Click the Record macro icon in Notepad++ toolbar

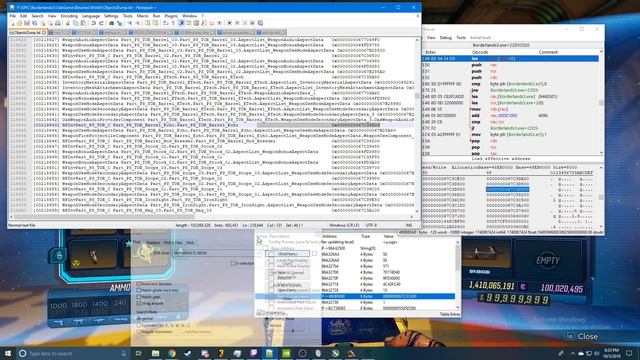point(229,23)
